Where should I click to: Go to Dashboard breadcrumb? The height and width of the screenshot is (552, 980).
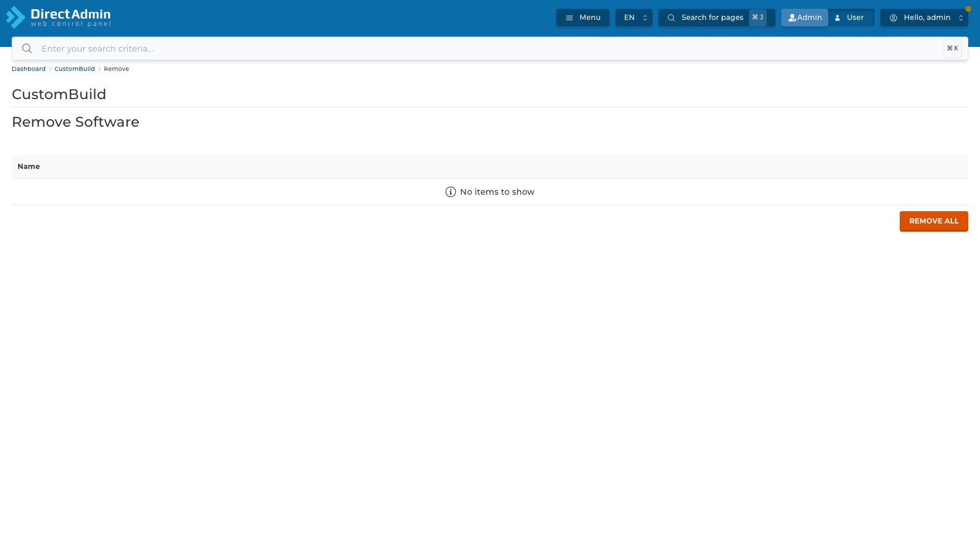(29, 69)
